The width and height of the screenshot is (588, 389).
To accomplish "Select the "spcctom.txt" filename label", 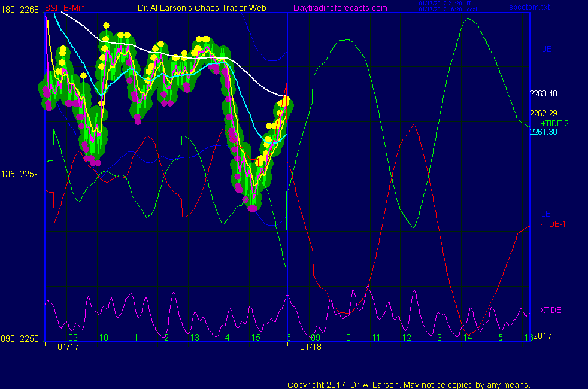I will [529, 7].
